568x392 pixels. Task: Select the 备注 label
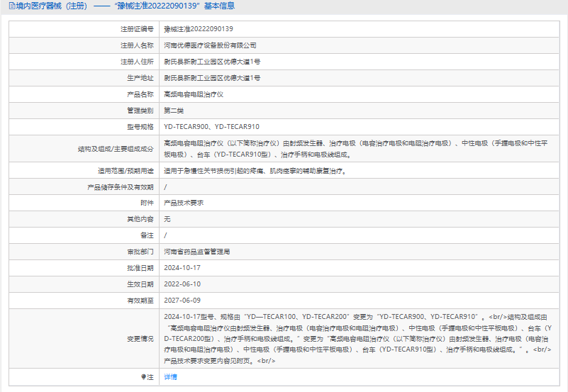click(147, 235)
